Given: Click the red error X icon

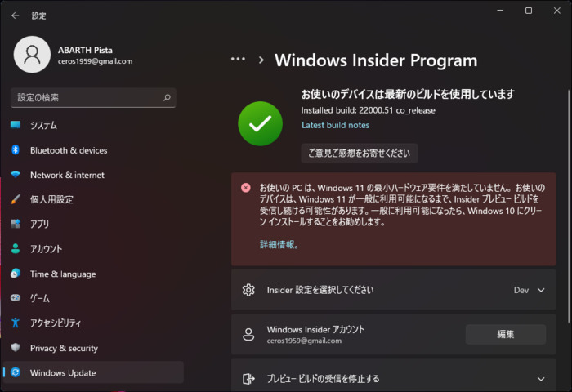Looking at the screenshot, I should point(246,188).
